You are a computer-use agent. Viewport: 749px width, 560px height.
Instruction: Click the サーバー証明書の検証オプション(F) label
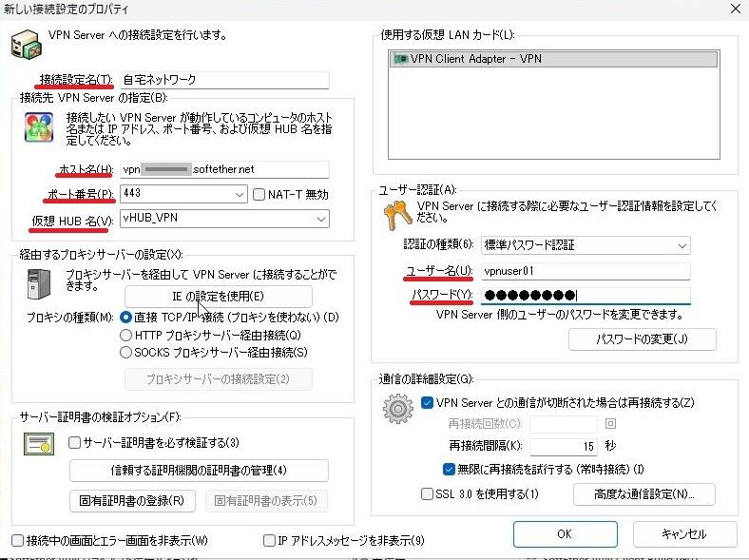101,417
